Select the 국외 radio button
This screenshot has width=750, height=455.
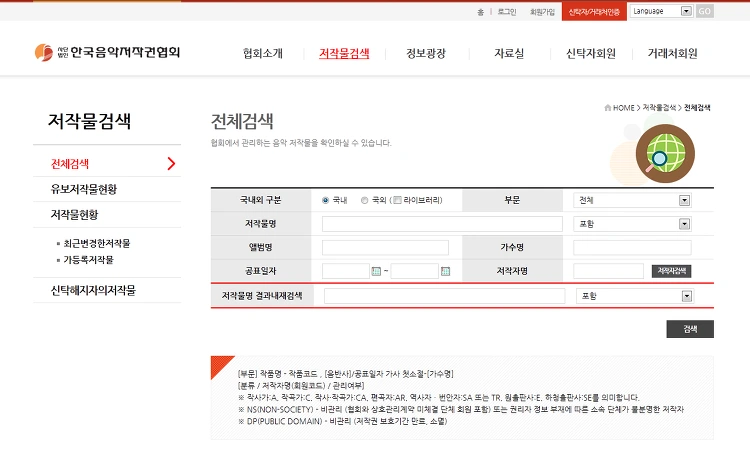[x=364, y=200]
